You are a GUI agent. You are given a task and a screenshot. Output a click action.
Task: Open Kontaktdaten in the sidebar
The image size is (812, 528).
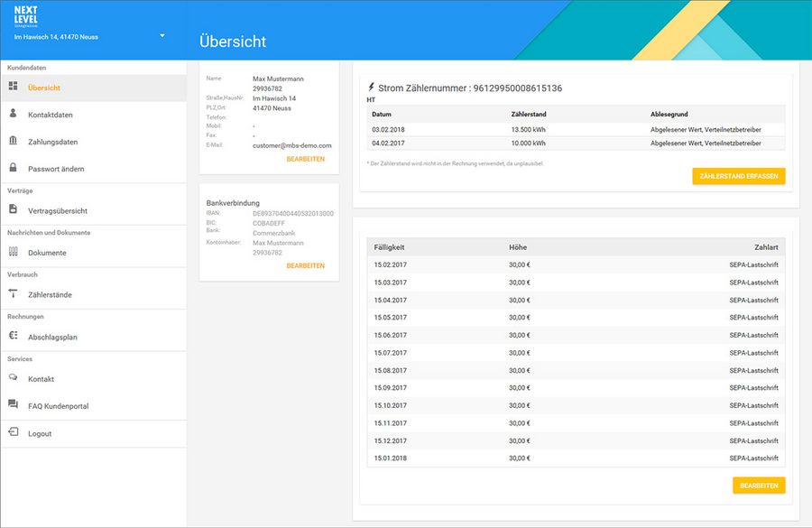(93, 115)
